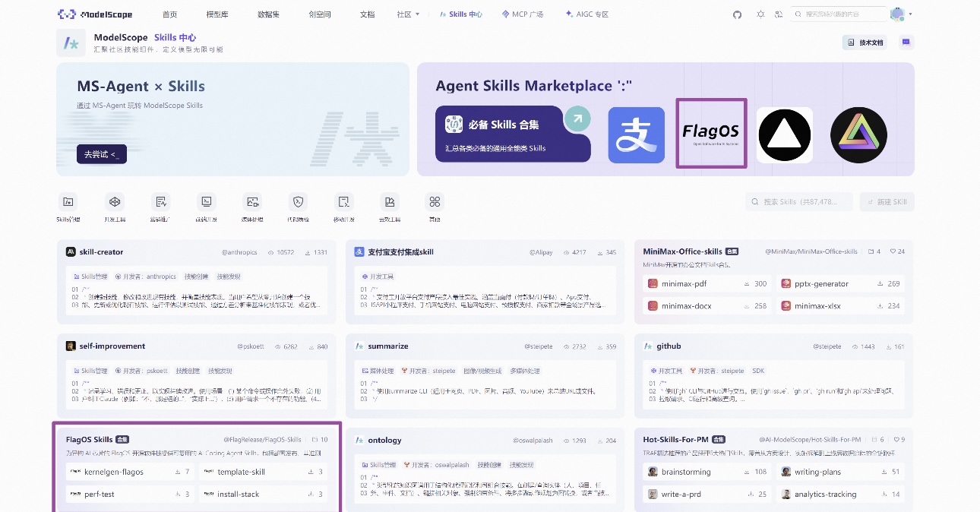Viewport: 980px width, 512px height.
Task: Open 支付宝支付集成skill card title
Action: point(400,252)
